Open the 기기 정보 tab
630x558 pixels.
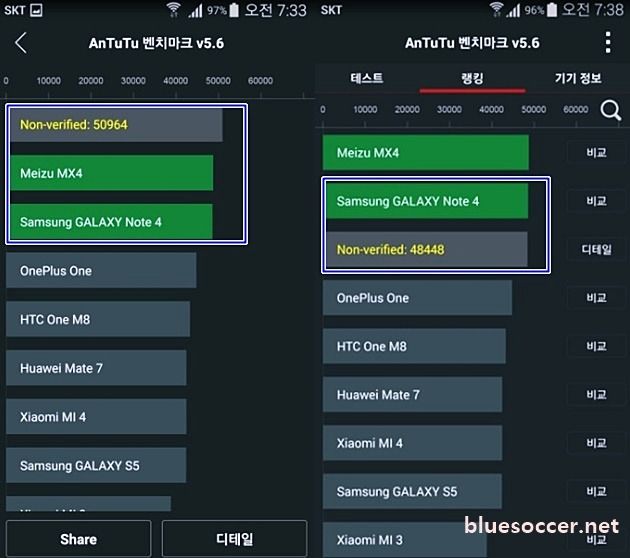578,78
